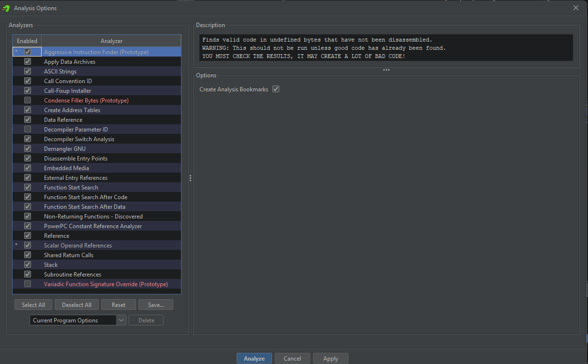Enable the Decompiler Parameter ID analyzer

27,129
